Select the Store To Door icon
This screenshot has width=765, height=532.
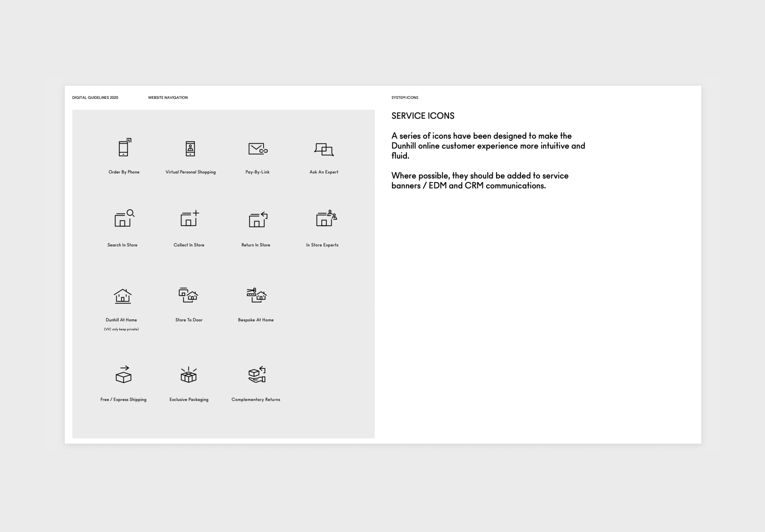(x=188, y=295)
